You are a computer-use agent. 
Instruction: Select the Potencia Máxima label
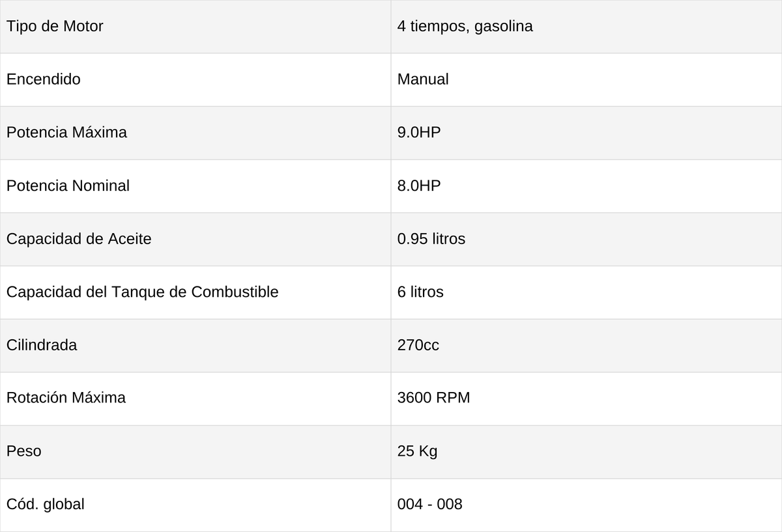point(66,132)
